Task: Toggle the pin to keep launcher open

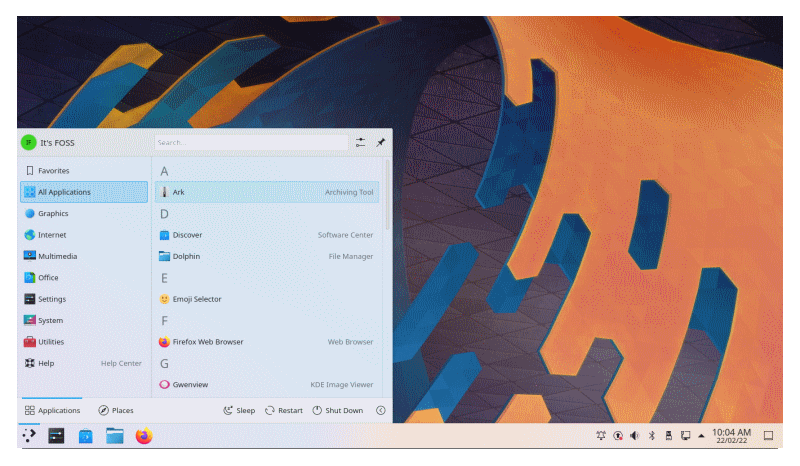Action: tap(381, 142)
